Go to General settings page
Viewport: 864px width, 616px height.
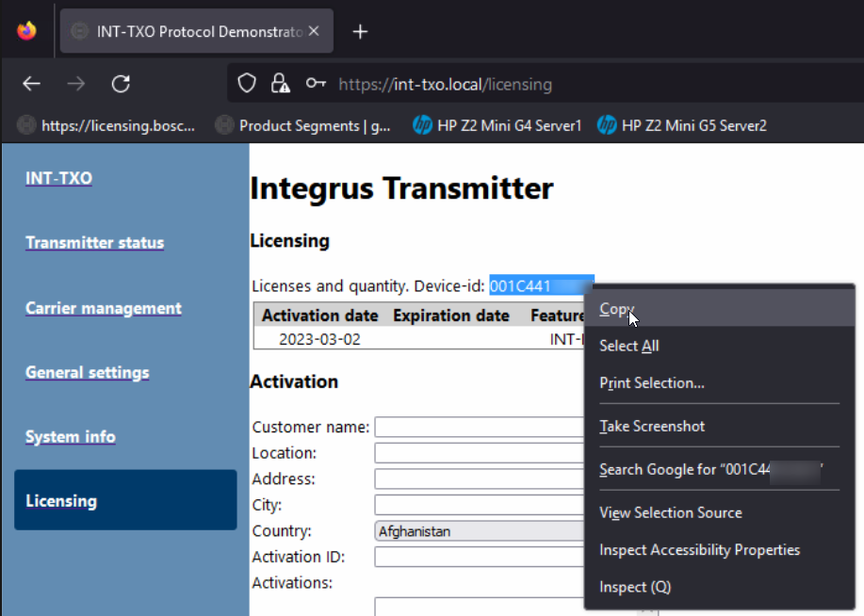88,372
